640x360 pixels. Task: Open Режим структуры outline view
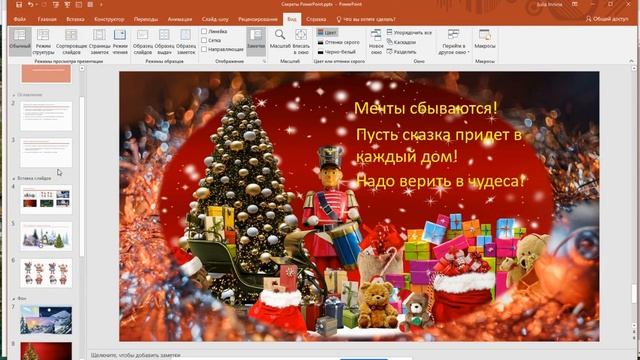point(43,42)
